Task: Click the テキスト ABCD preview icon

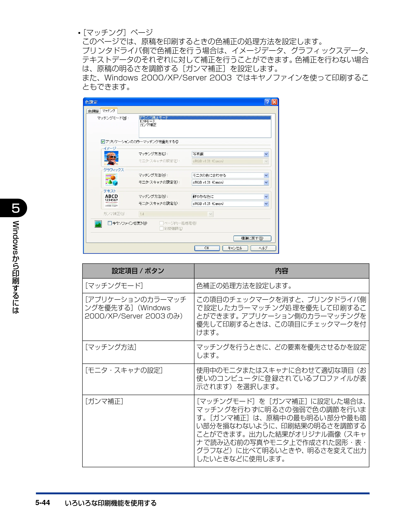Action: [111, 200]
